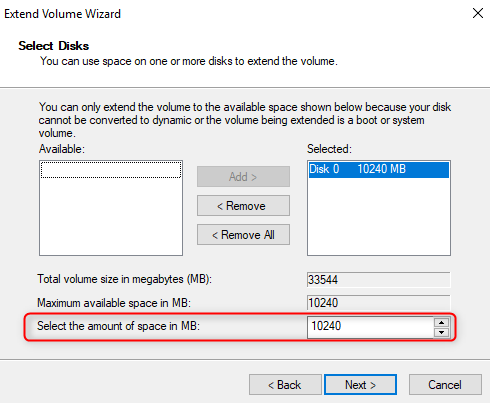This screenshot has width=490, height=403.
Task: Increase space amount with up spinner arrow
Action: coord(442,322)
